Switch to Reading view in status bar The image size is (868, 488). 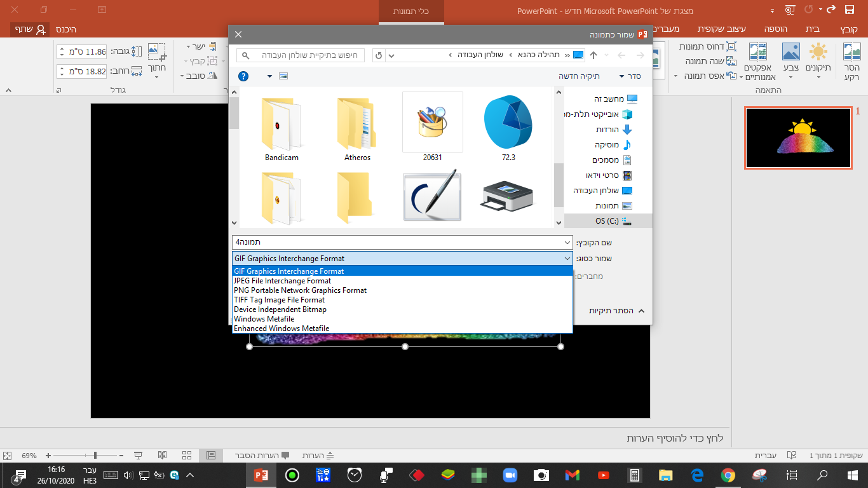coord(163,456)
